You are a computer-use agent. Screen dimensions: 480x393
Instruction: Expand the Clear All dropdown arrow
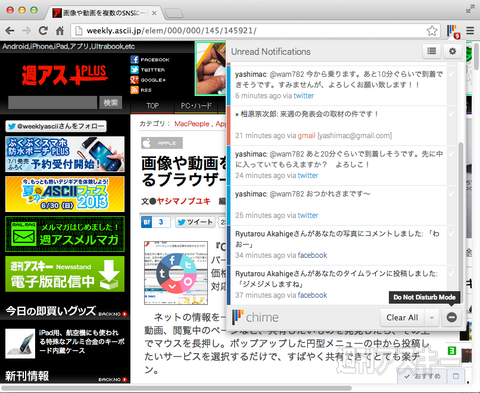[x=432, y=318]
